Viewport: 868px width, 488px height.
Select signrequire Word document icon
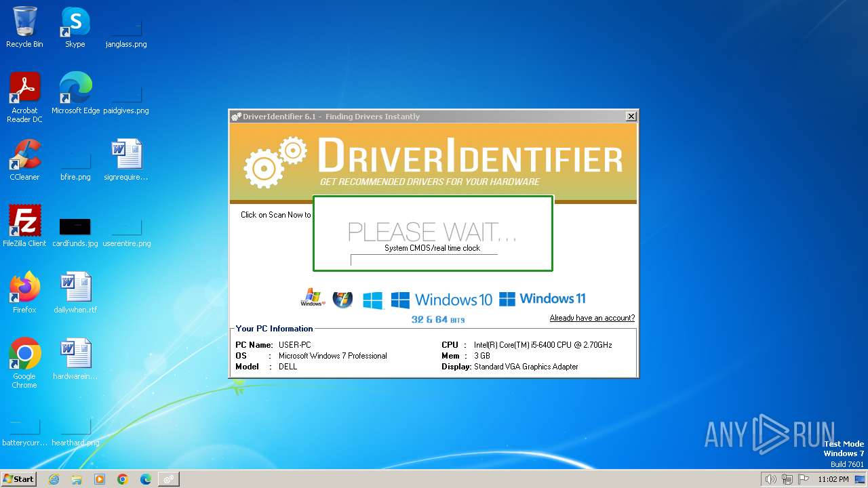126,160
